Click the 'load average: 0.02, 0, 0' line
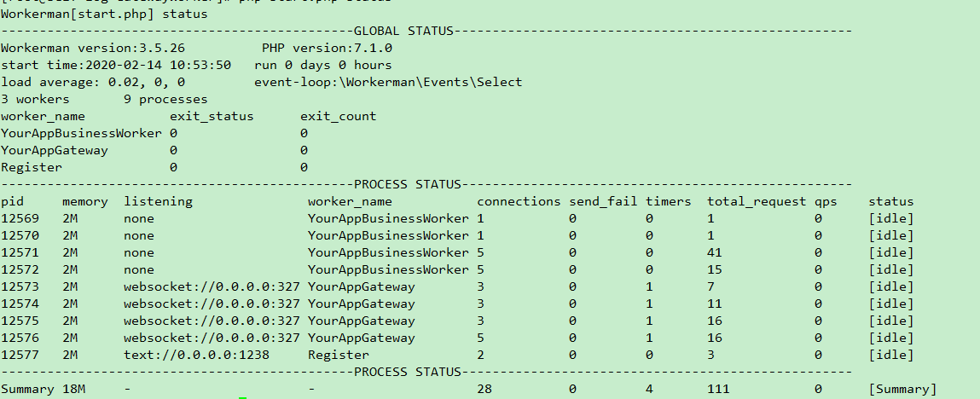 point(93,82)
